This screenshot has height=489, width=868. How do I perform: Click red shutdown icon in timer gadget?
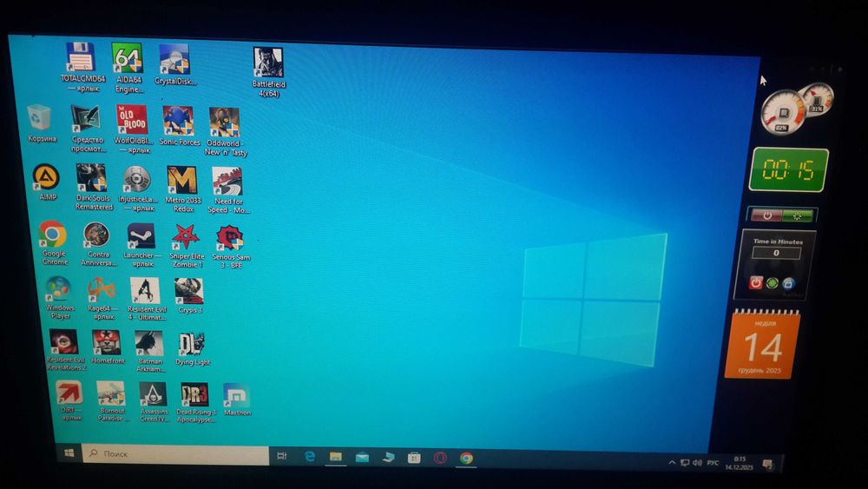[756, 282]
